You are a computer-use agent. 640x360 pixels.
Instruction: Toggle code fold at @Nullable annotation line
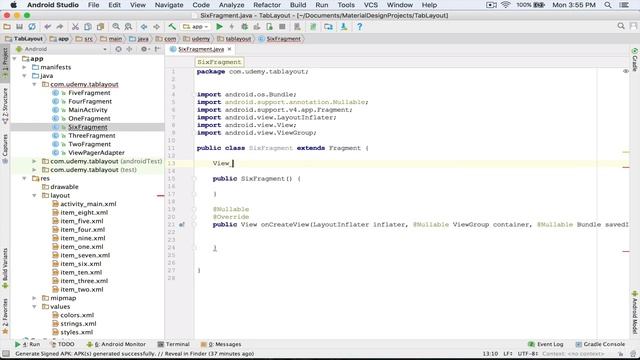point(195,209)
